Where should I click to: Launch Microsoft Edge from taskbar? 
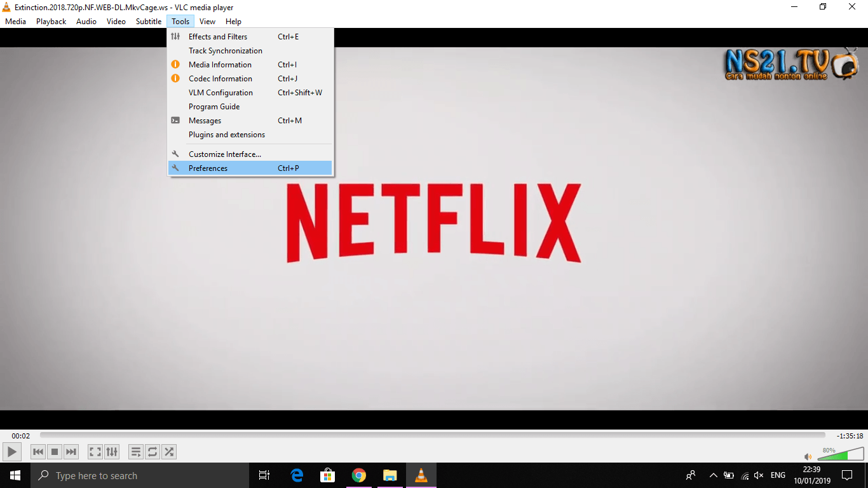click(x=297, y=475)
